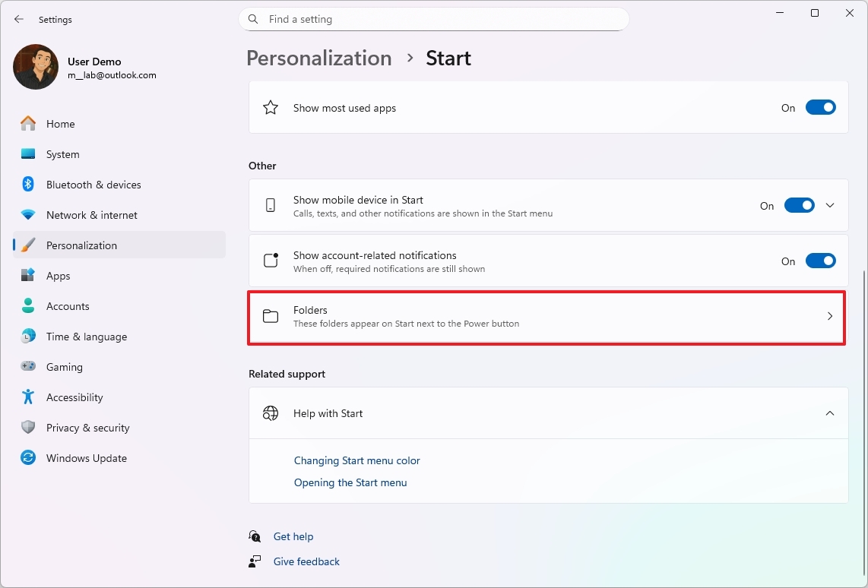
Task: Collapse the Help with Start section
Action: pos(830,413)
